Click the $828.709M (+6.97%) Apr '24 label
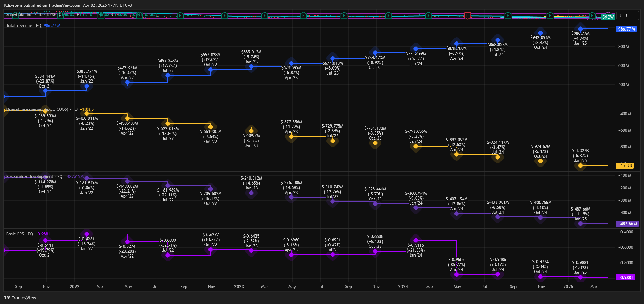The width and height of the screenshot is (644, 304). pos(457,53)
